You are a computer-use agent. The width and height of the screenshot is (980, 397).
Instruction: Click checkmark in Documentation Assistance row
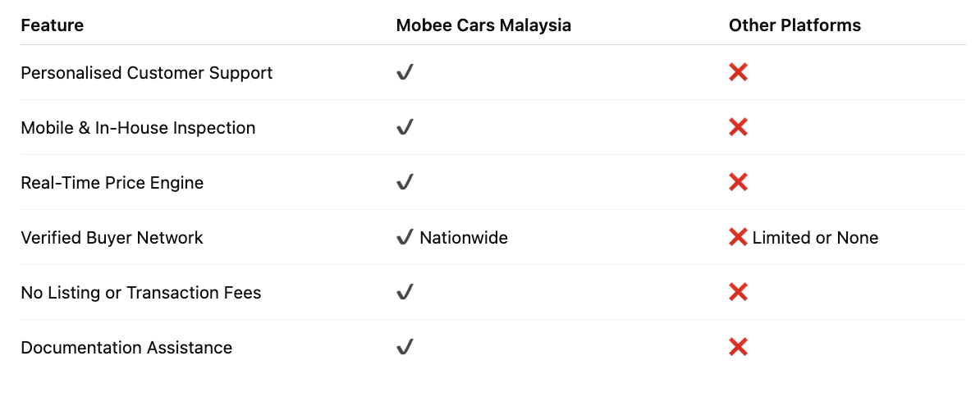pyautogui.click(x=405, y=348)
